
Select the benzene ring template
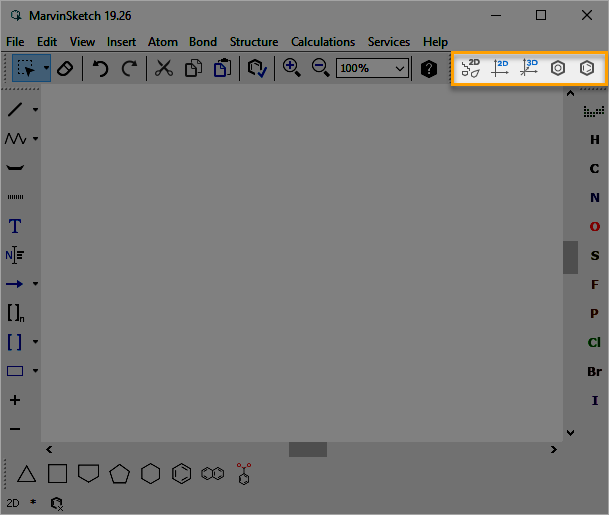pos(181,473)
